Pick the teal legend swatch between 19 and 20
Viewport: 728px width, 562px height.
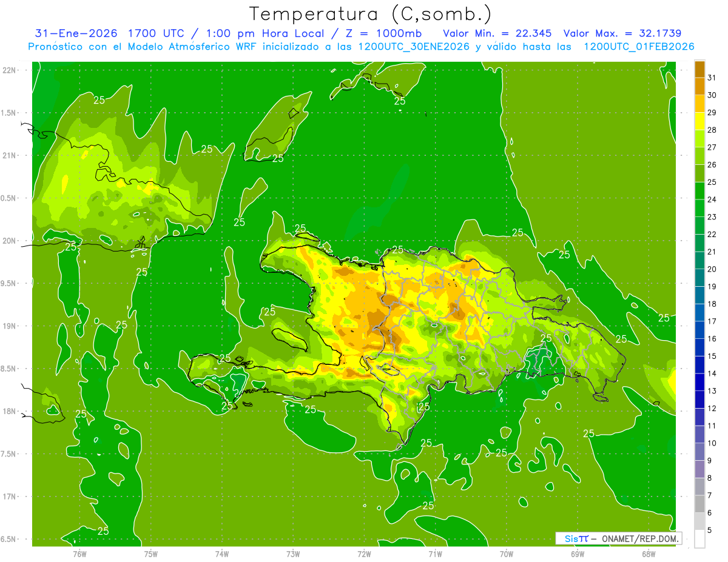[699, 278]
